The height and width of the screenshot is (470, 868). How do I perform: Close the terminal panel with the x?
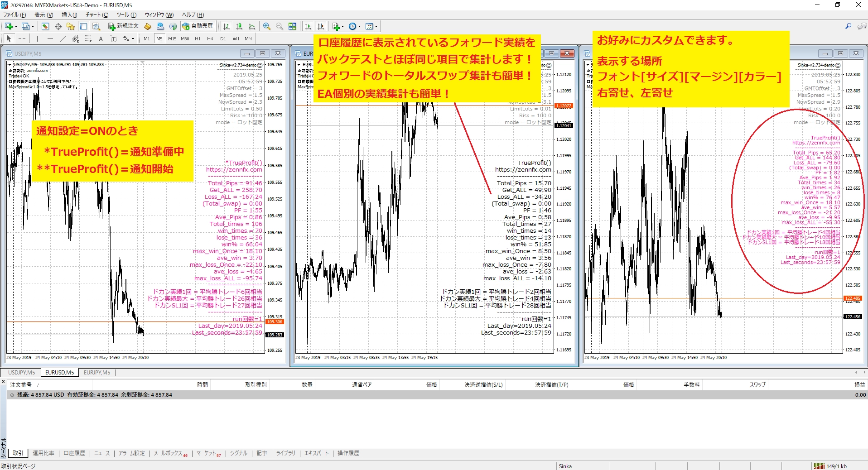click(x=3, y=382)
